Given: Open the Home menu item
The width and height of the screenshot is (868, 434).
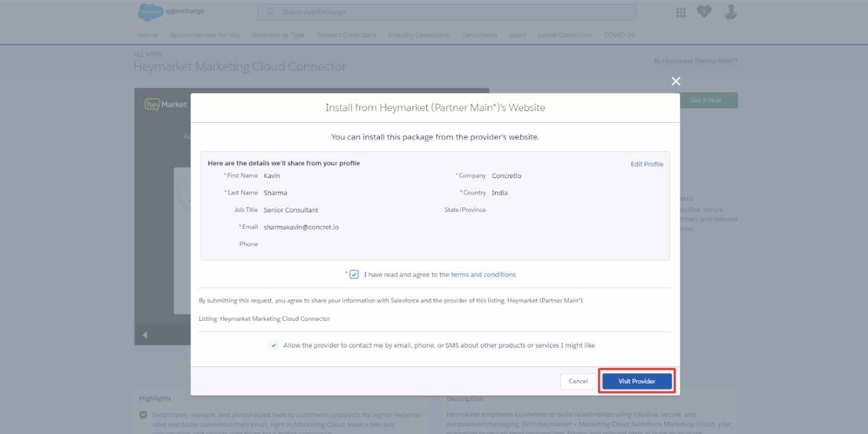Looking at the screenshot, I should (x=148, y=35).
